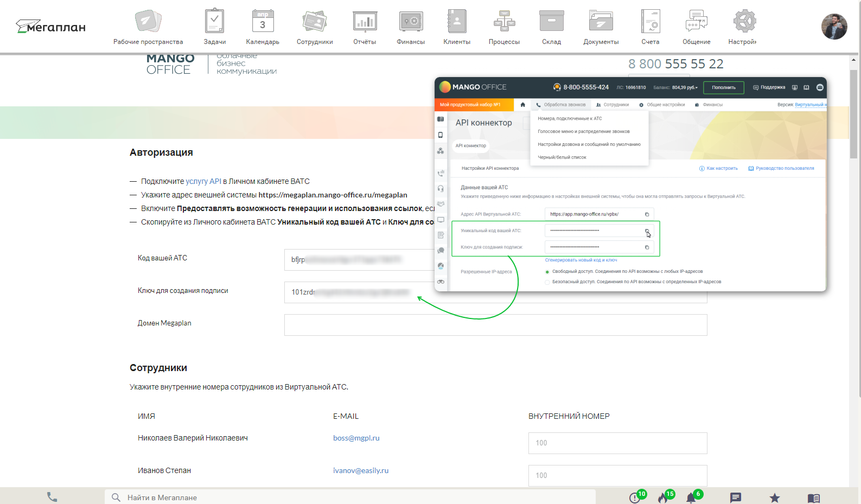Open the Документы module
Viewport: 861px width, 504px height.
click(x=601, y=27)
